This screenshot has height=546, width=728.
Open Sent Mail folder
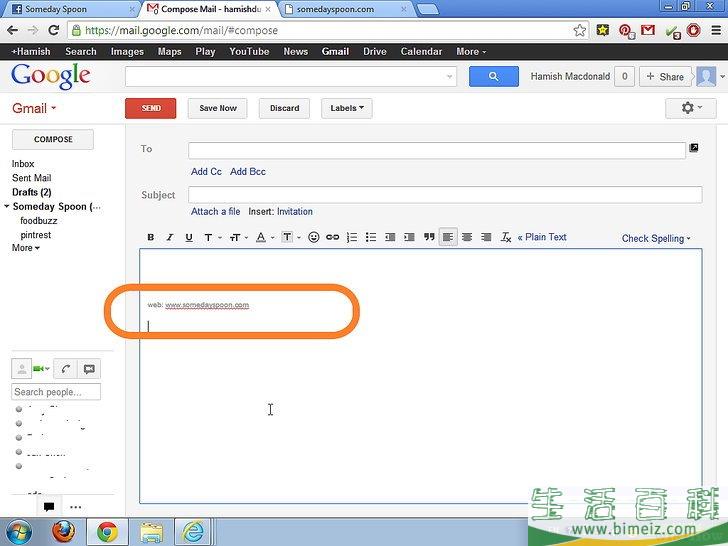point(32,178)
